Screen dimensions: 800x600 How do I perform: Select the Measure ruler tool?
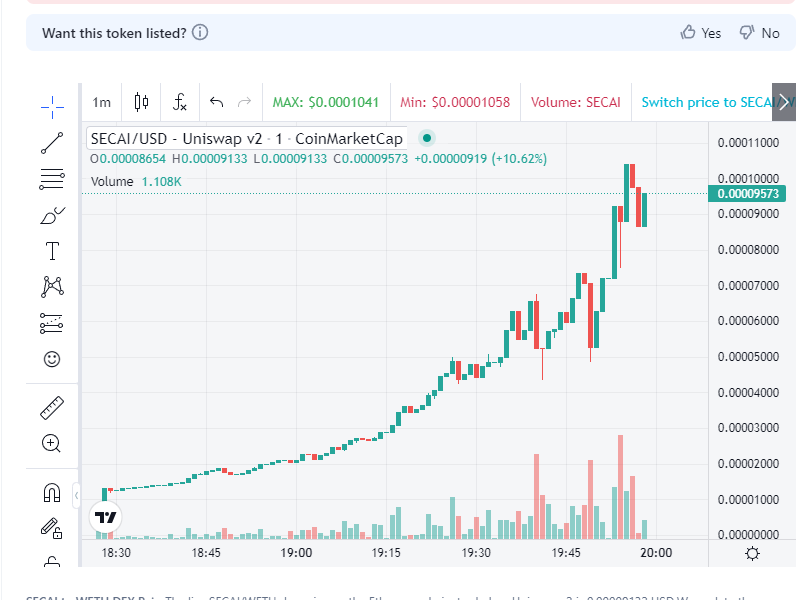[51, 407]
